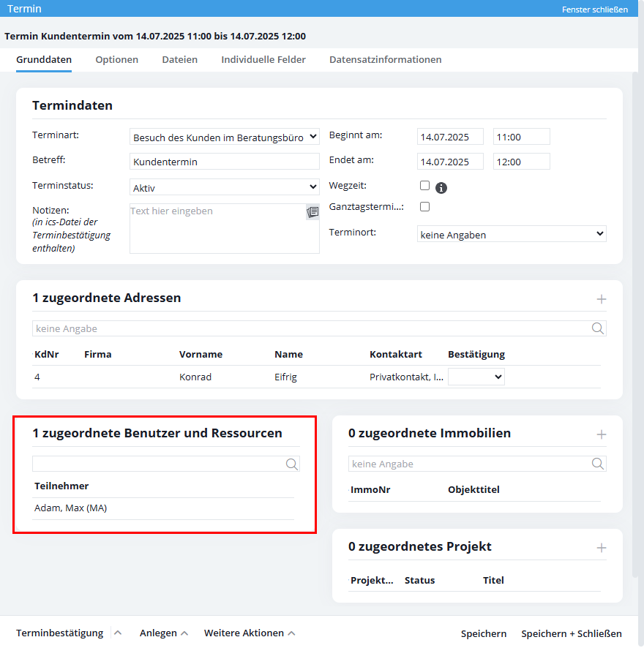Click the plus icon for zugeordnete Immobilien

[x=602, y=433]
